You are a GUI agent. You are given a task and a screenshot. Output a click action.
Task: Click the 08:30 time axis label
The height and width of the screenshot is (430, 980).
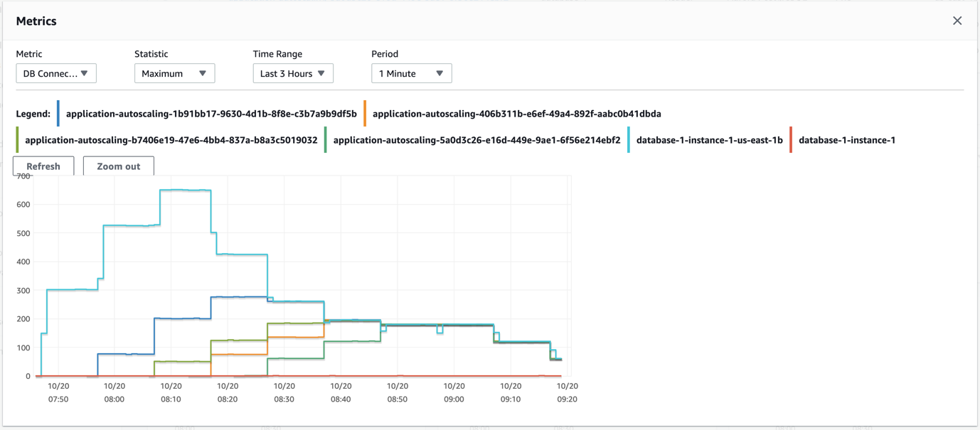tap(284, 399)
